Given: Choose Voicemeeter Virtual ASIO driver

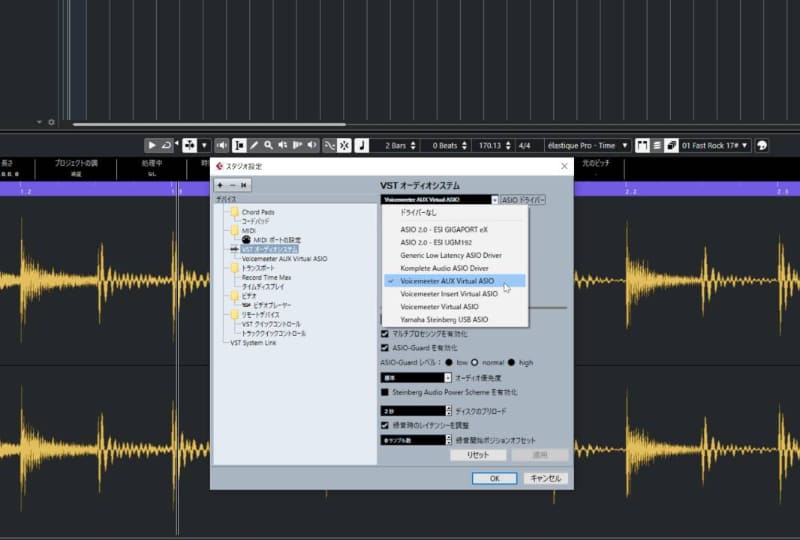Looking at the screenshot, I should 456,307.
